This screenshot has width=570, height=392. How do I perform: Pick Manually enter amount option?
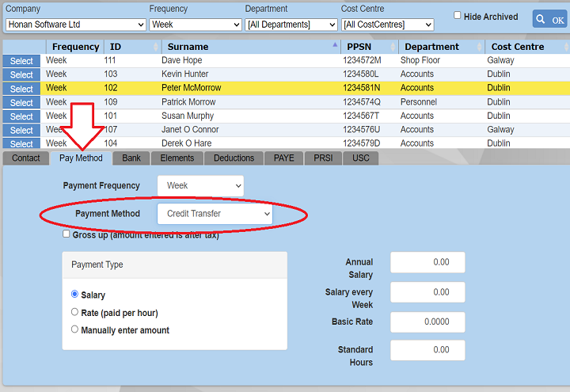[x=75, y=329]
